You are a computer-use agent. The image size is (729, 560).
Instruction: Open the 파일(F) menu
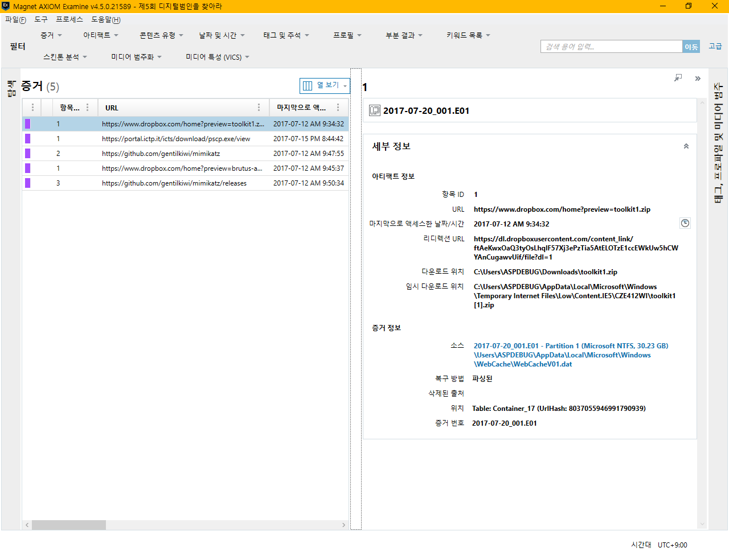15,19
